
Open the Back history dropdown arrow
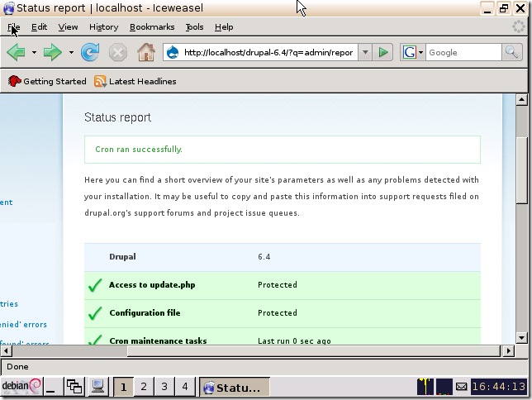point(34,53)
